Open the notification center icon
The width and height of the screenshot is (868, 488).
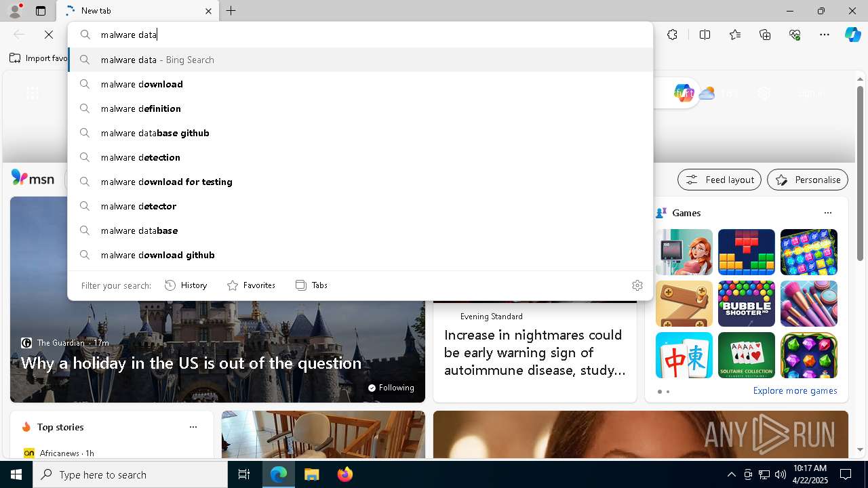coord(846,474)
